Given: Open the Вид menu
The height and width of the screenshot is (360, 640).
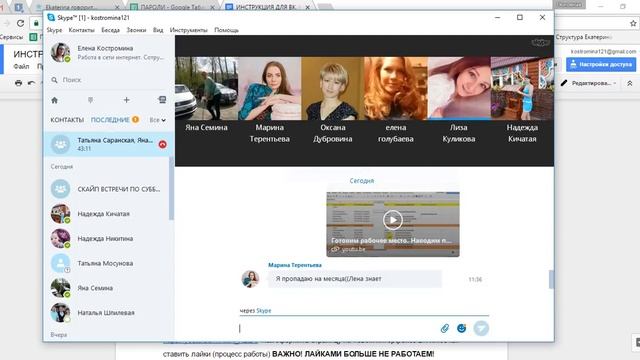Looking at the screenshot, I should (x=158, y=30).
